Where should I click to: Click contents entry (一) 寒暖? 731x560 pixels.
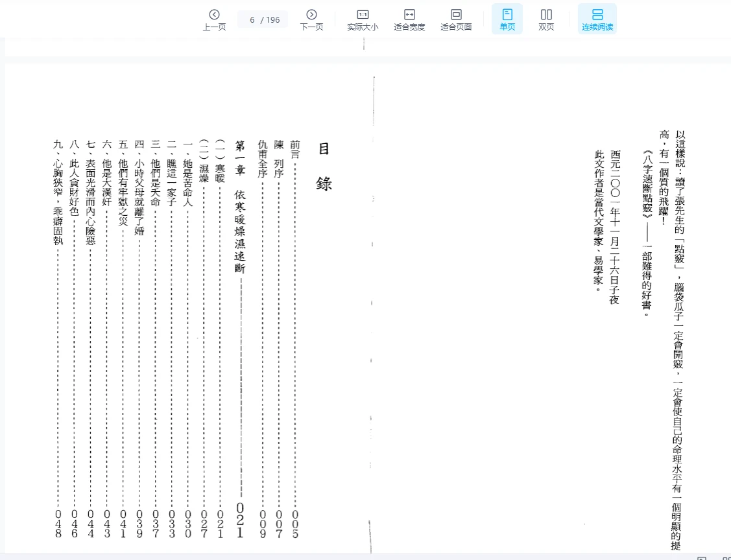pyautogui.click(x=220, y=339)
